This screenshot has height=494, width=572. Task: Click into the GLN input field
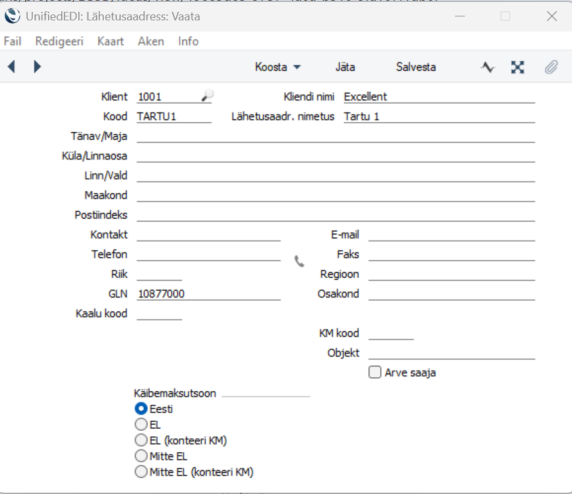point(209,294)
